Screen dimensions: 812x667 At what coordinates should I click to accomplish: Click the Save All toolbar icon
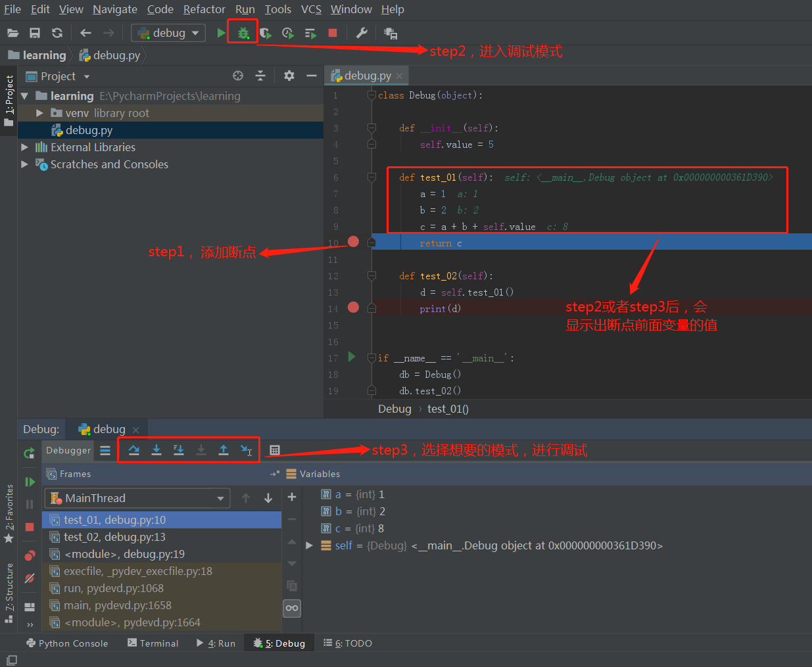[35, 33]
